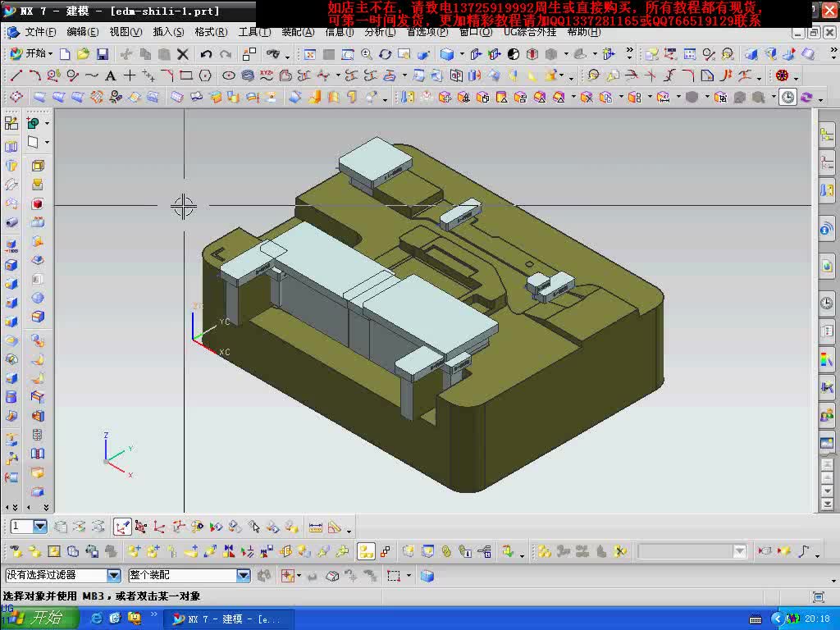The image size is (840, 630).
Task: Click the Add Component icon
Action: (134, 551)
